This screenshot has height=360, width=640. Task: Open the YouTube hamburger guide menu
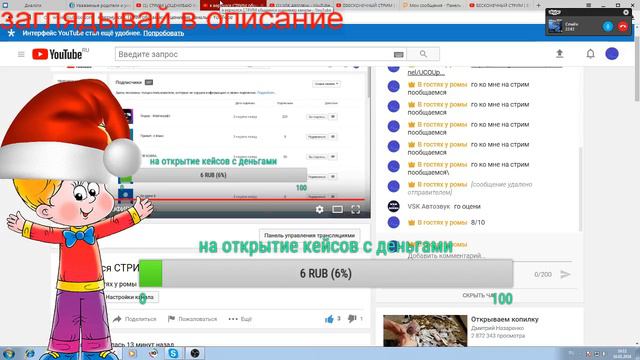coord(21,54)
